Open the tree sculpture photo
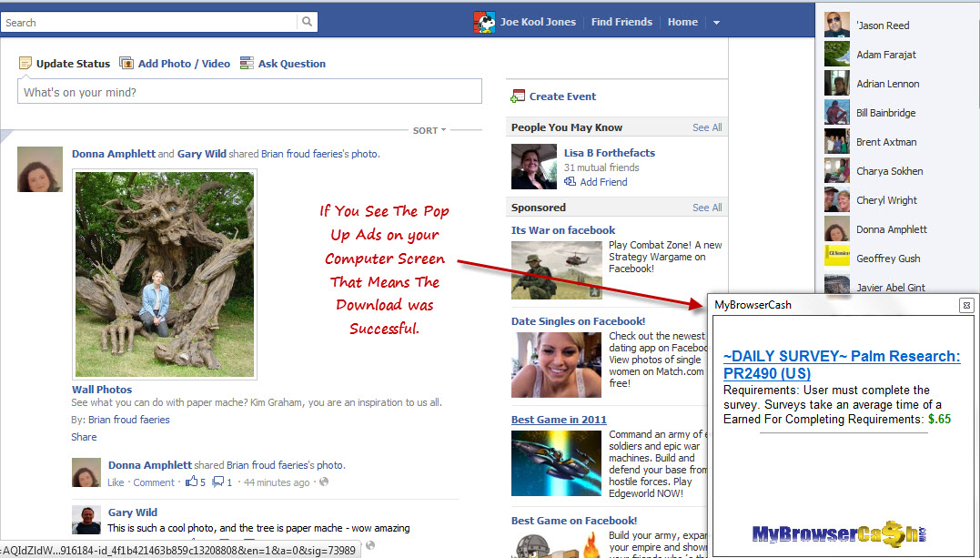Screen dimensions: 980x558 click(165, 274)
